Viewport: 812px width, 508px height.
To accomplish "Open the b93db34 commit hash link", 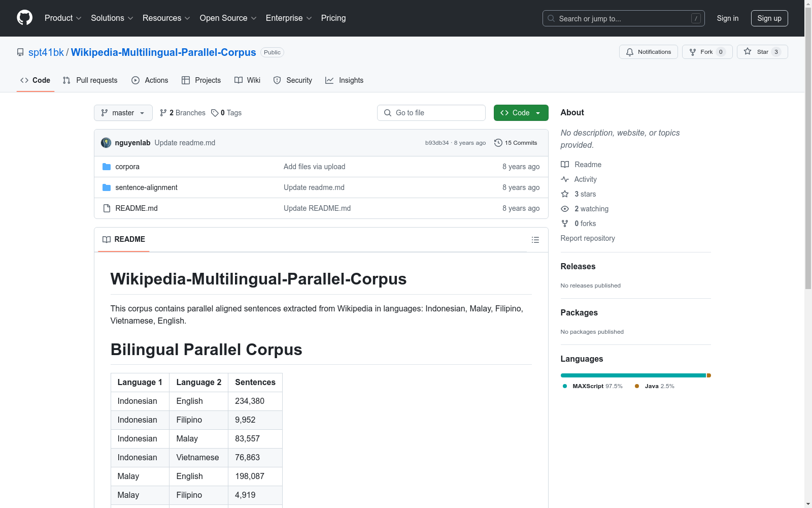I will pyautogui.click(x=437, y=143).
